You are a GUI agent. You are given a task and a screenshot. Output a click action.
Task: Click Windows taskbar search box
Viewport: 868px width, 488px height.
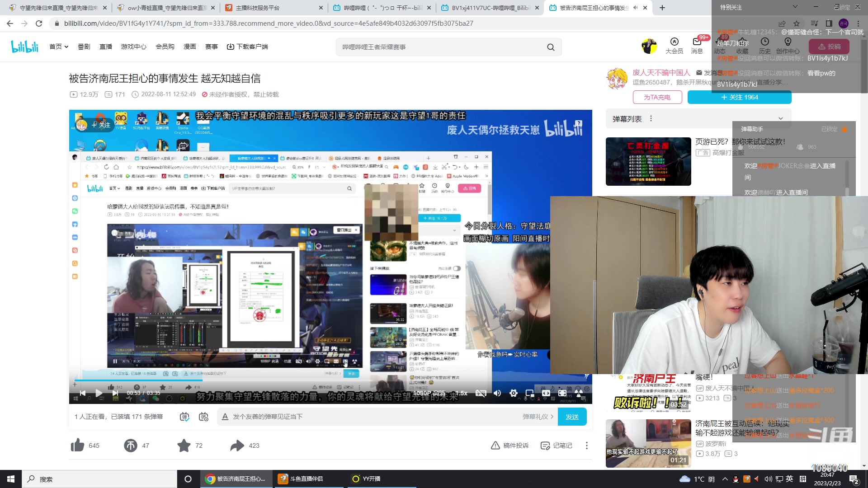[99, 479]
